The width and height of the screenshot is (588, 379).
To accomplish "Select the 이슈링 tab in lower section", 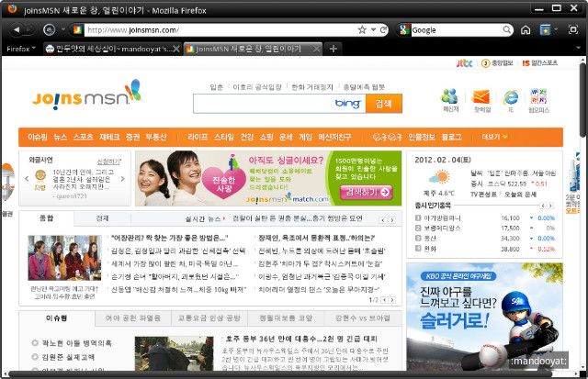I will 56,318.
